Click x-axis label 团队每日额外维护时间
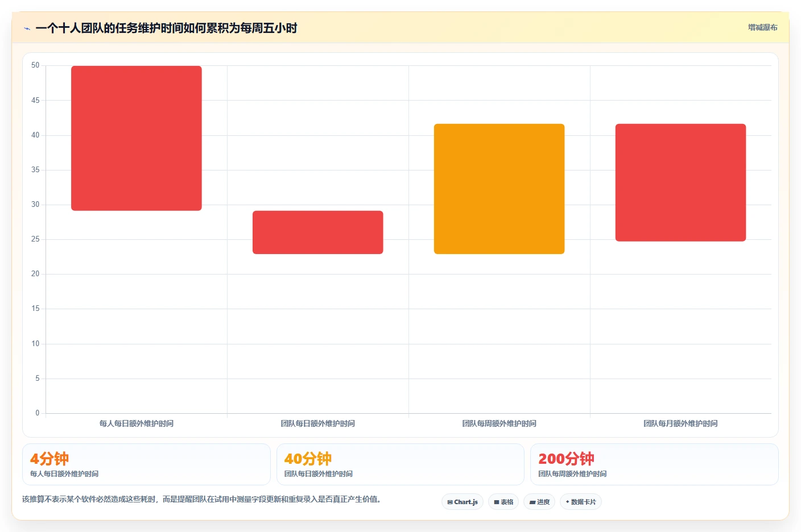 [x=318, y=423]
